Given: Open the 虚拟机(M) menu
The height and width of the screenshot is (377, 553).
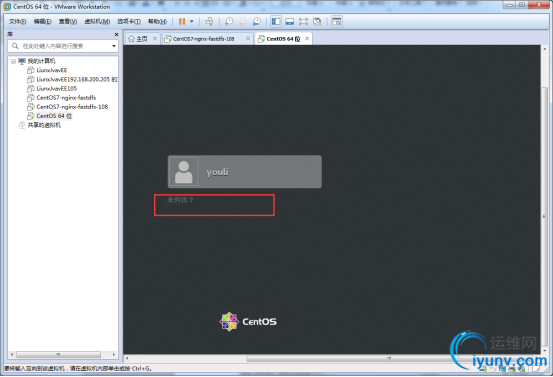Looking at the screenshot, I should (x=97, y=22).
